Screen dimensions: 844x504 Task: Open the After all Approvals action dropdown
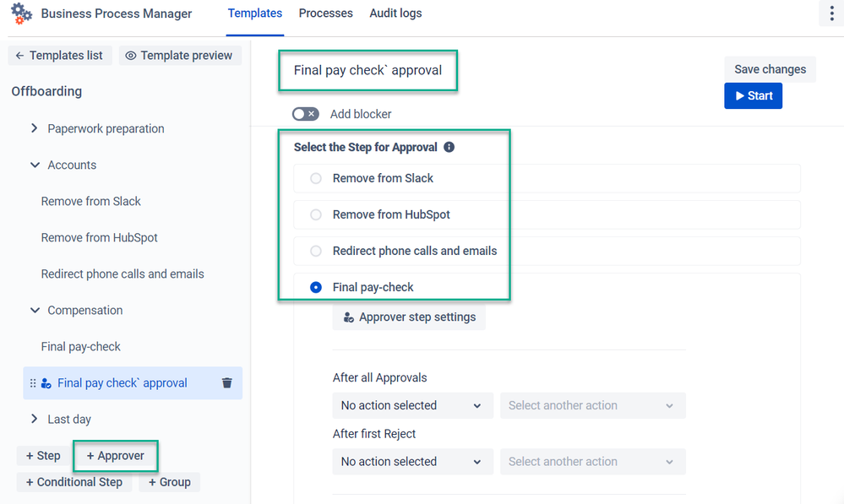(x=411, y=405)
